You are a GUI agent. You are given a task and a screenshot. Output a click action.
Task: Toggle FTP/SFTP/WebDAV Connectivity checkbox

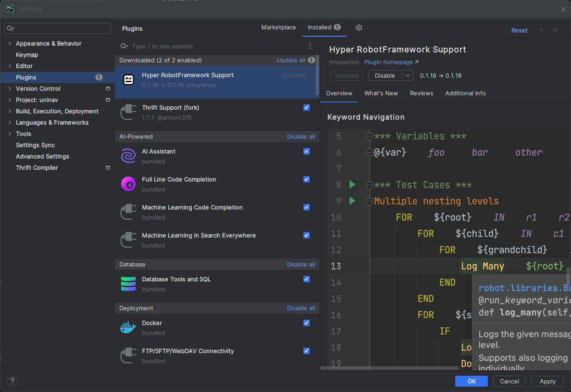[307, 351]
